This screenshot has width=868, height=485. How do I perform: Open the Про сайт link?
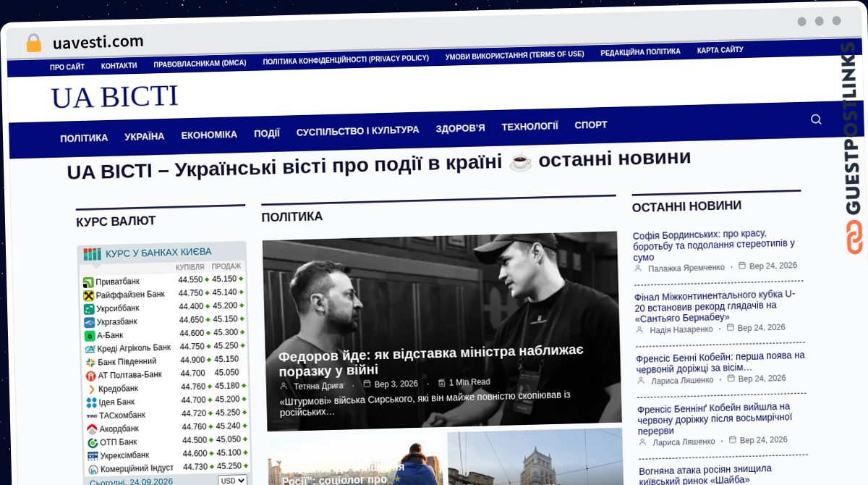pyautogui.click(x=67, y=67)
